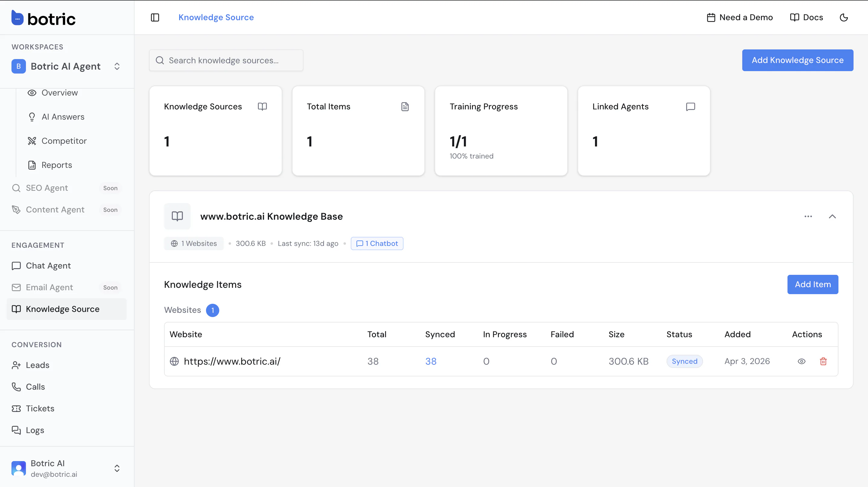Click the Knowledge Source sidebar item
Viewport: 868px width, 487px height.
coord(66,309)
